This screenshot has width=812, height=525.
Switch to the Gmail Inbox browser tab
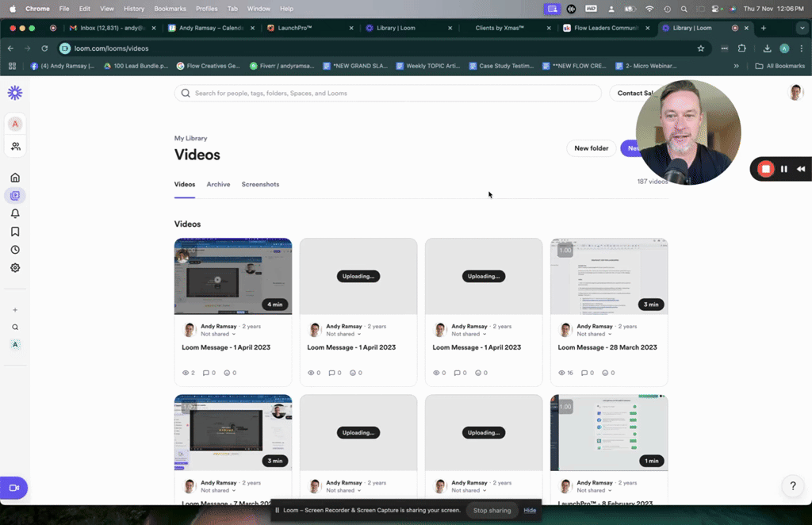(113, 28)
